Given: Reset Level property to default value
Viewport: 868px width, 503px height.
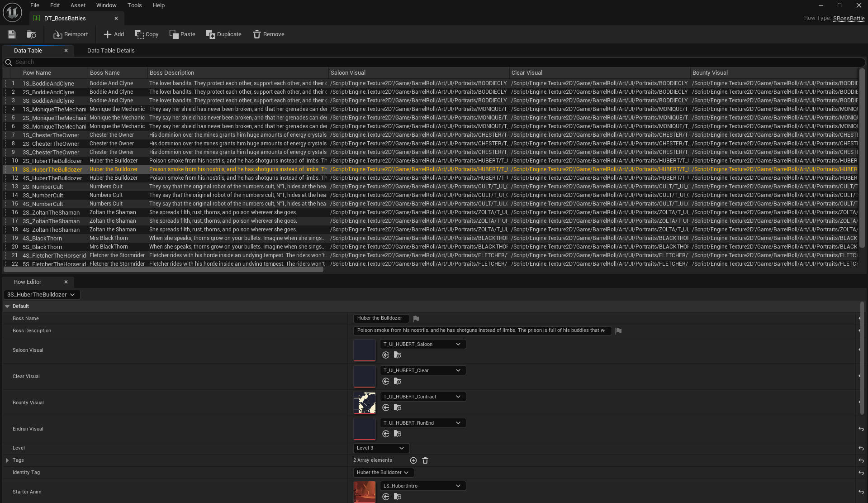Looking at the screenshot, I should tap(861, 448).
